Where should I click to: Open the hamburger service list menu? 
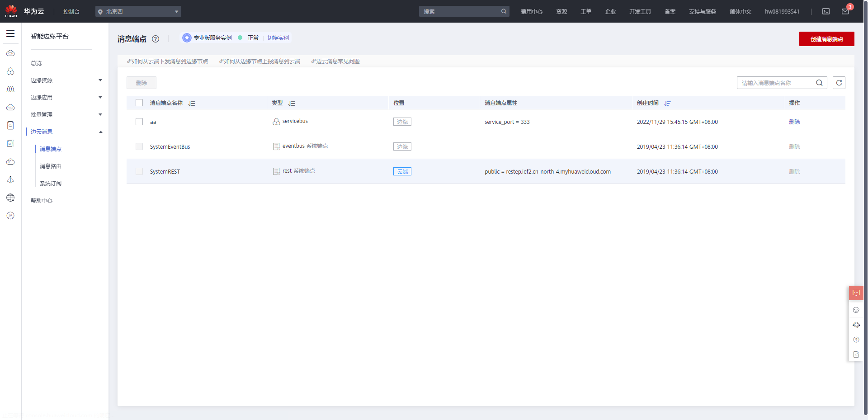pos(10,33)
